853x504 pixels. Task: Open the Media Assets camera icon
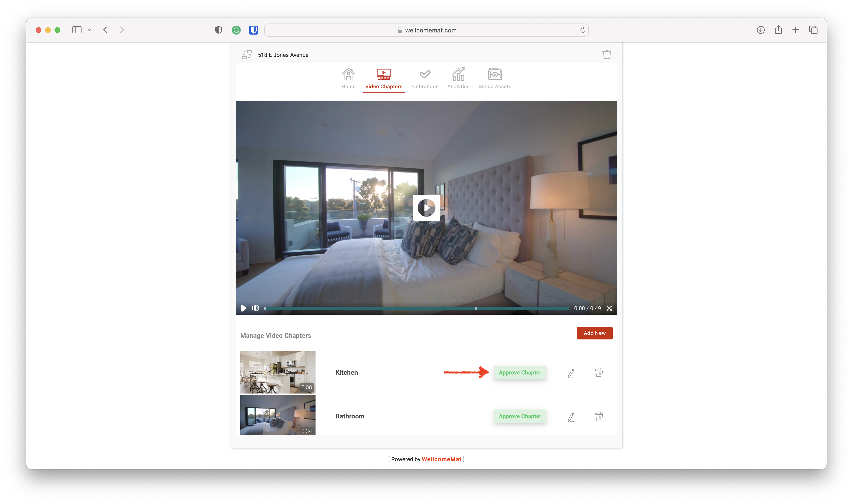click(495, 74)
